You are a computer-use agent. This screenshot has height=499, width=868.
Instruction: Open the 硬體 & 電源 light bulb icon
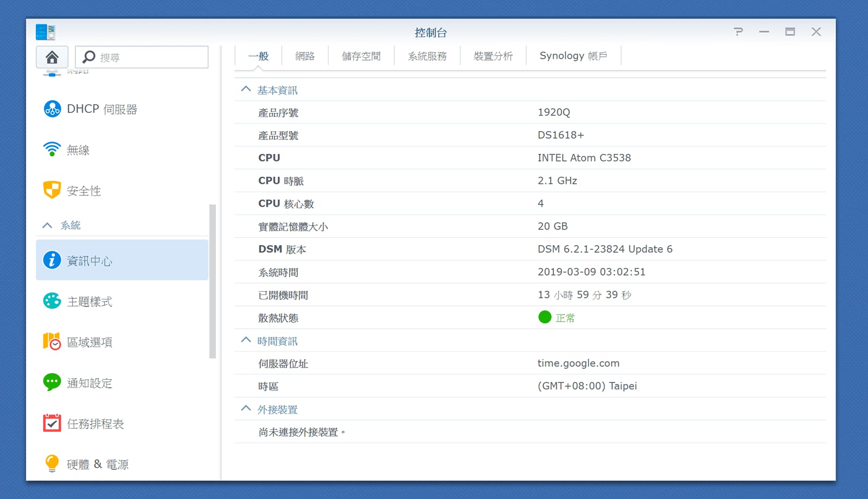pyautogui.click(x=52, y=463)
